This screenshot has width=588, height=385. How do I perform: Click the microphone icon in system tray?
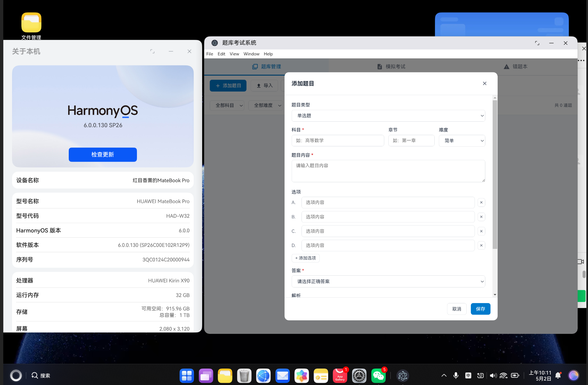coord(456,375)
